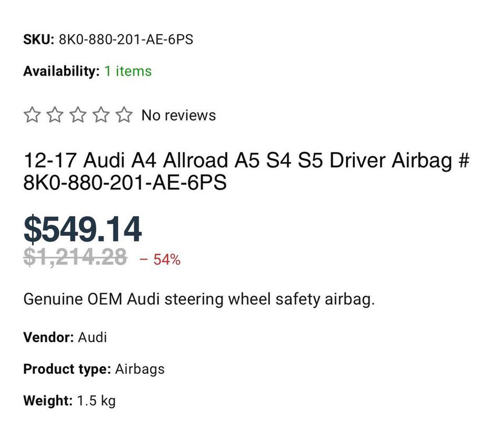This screenshot has height=423, width=504.
Task: Click the $549.14 sale price
Action: 83,229
